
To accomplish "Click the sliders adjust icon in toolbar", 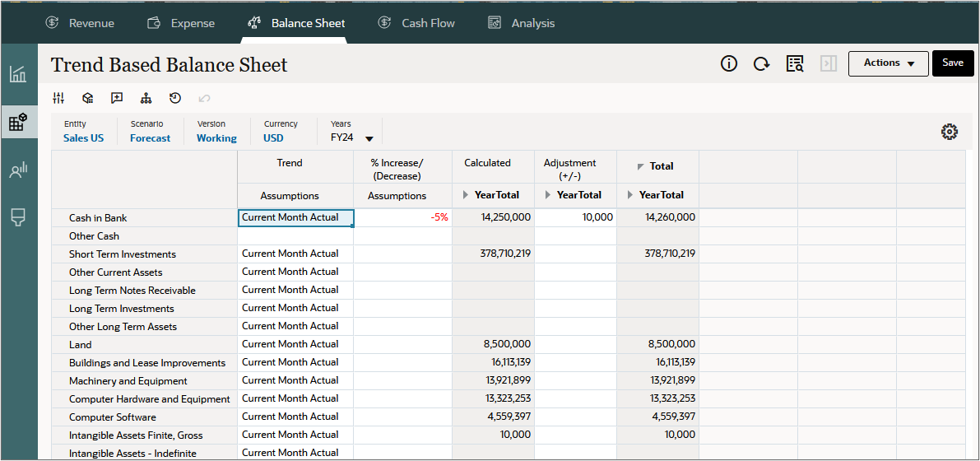I will point(58,98).
